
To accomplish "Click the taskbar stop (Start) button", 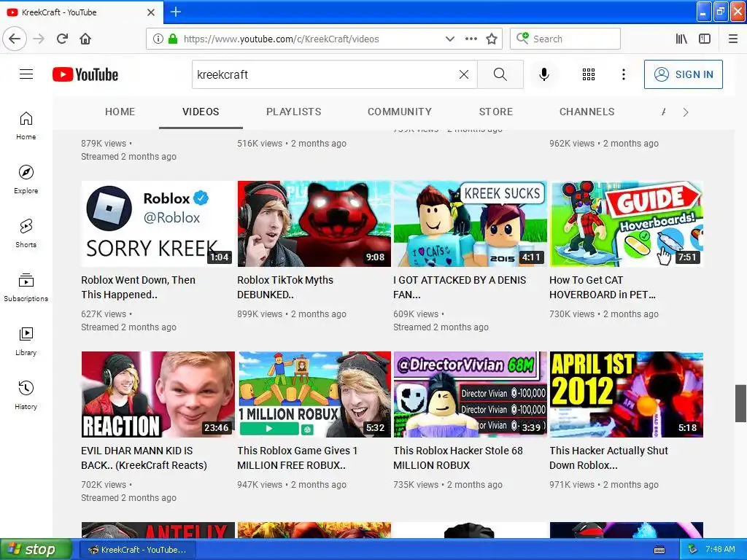I will point(36,550).
